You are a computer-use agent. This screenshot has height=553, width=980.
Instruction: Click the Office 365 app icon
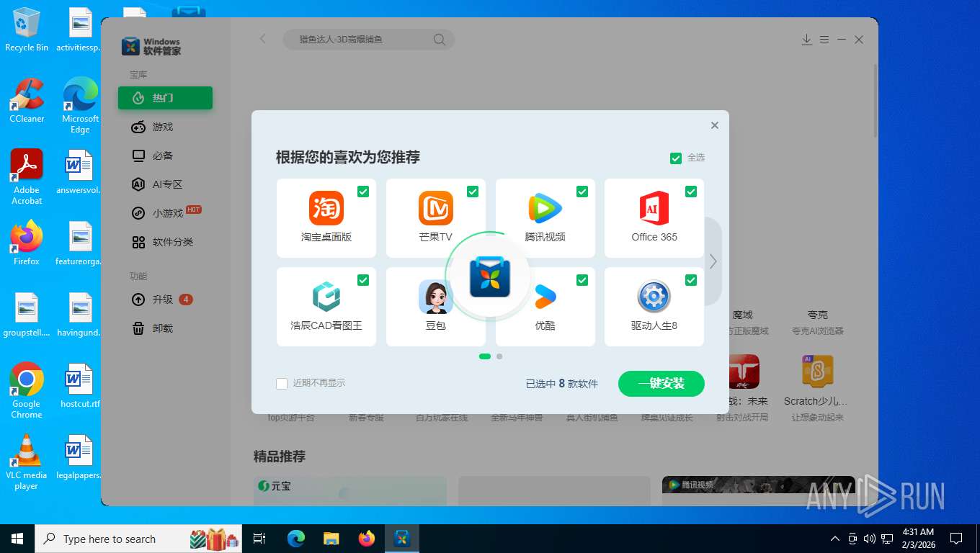point(654,208)
